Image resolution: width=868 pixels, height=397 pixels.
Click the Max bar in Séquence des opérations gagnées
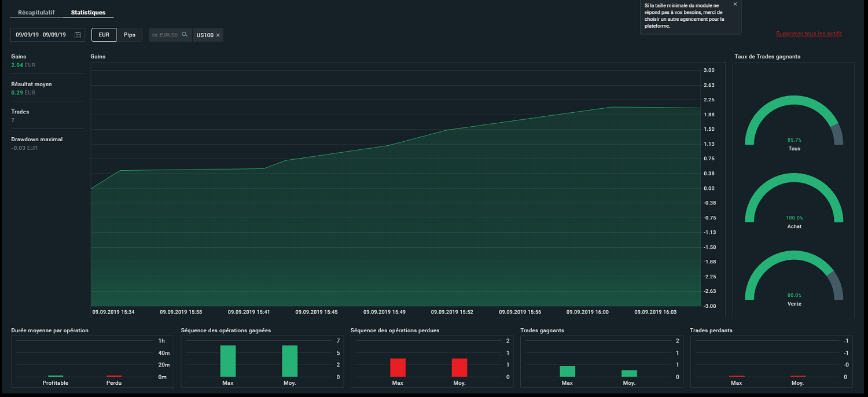pos(228,361)
